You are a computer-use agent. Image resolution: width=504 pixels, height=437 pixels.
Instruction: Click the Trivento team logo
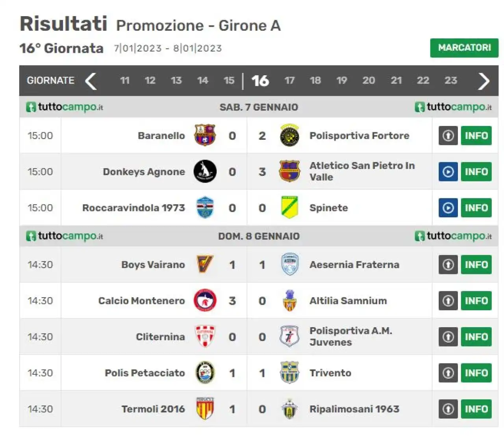click(x=289, y=373)
